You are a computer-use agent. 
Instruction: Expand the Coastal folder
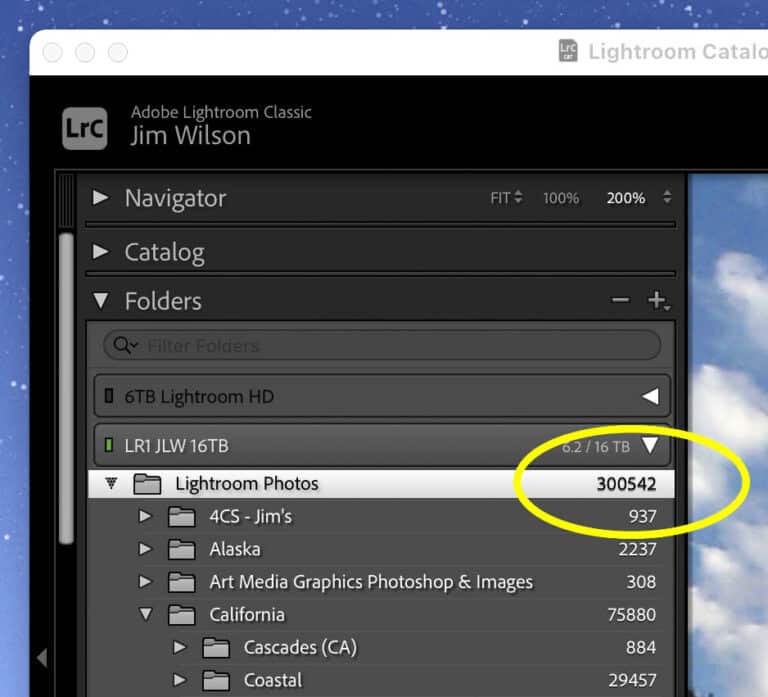[180, 680]
